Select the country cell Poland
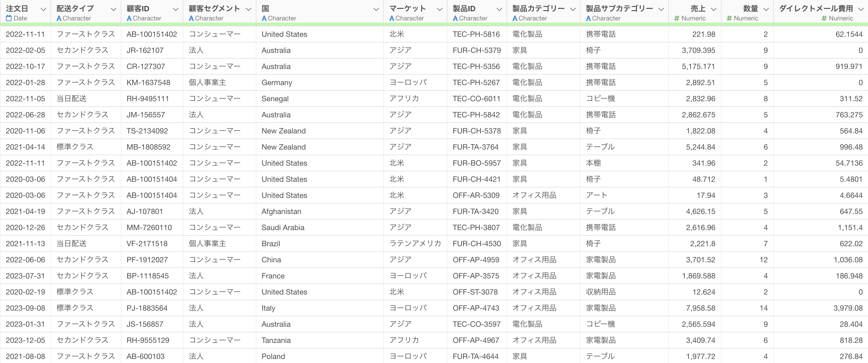 [x=273, y=357]
